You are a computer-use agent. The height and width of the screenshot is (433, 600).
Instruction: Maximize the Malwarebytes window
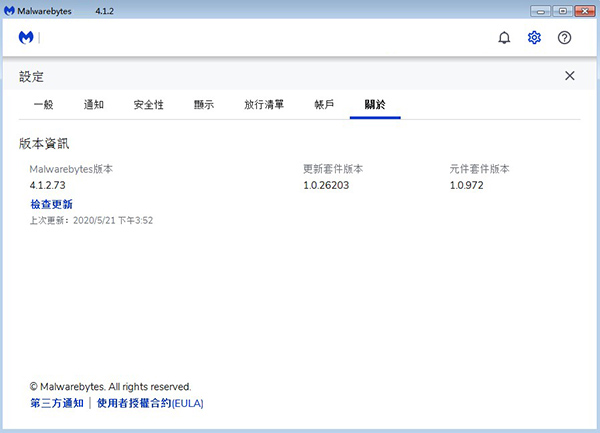click(562, 11)
